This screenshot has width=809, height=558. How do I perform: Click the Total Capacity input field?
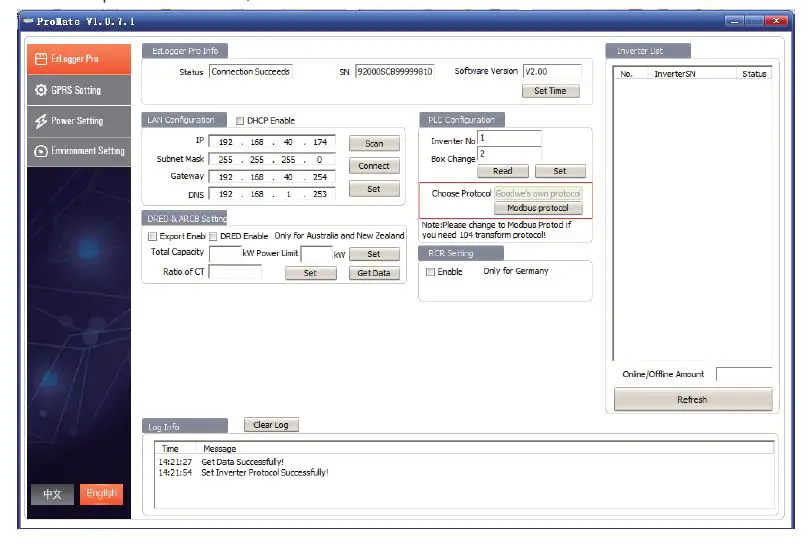(x=225, y=253)
